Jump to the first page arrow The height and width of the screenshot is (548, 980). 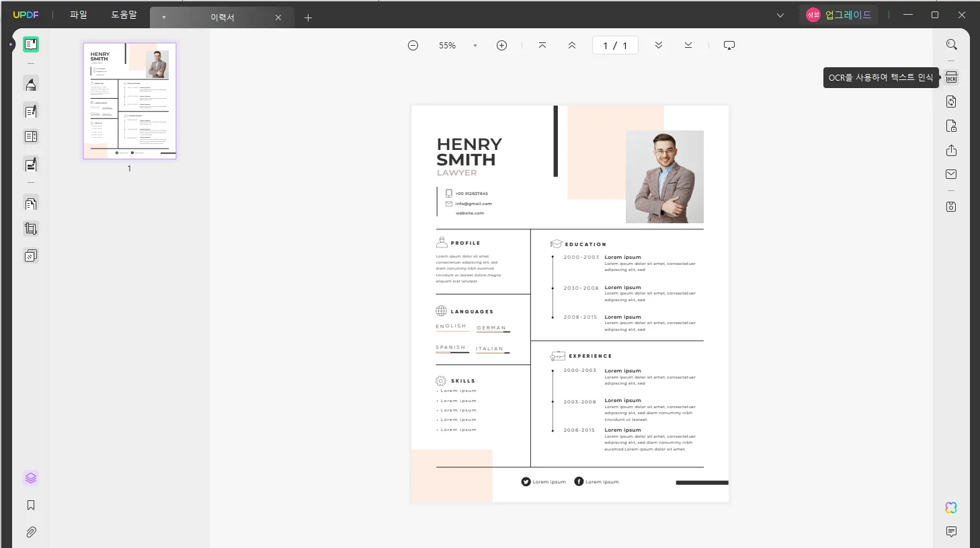pos(542,45)
